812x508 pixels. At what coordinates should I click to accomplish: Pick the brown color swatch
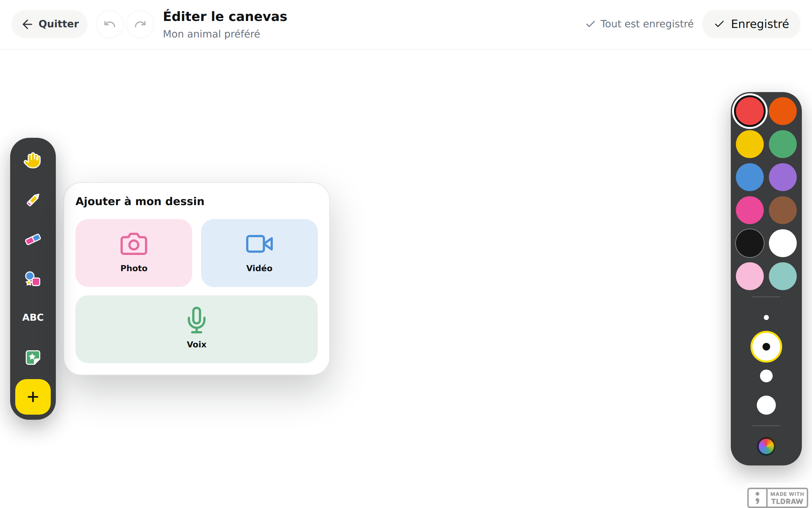[x=783, y=210]
